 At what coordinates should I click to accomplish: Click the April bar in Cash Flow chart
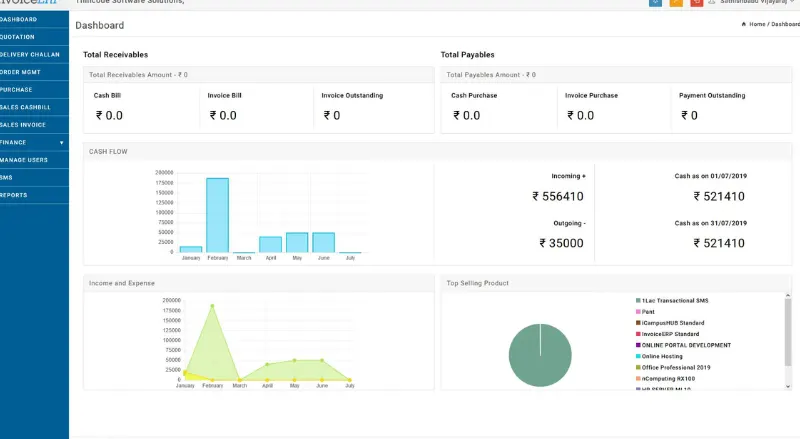270,245
